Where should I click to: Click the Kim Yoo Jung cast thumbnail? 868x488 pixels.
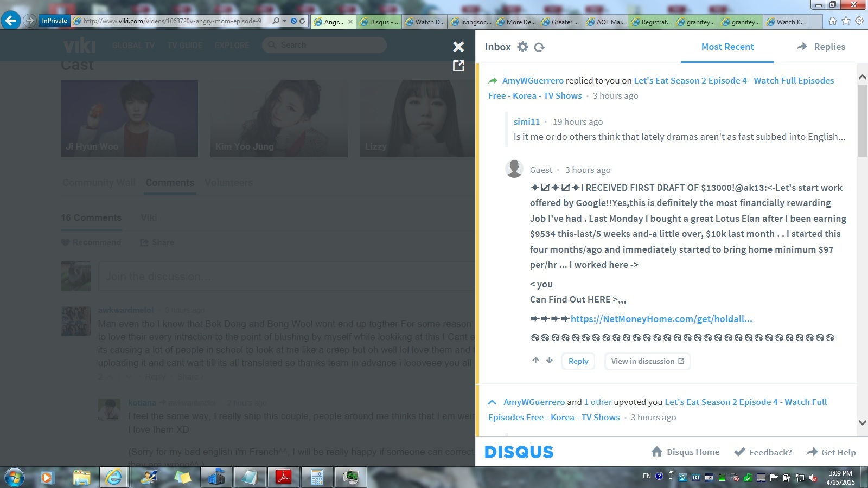(x=279, y=118)
